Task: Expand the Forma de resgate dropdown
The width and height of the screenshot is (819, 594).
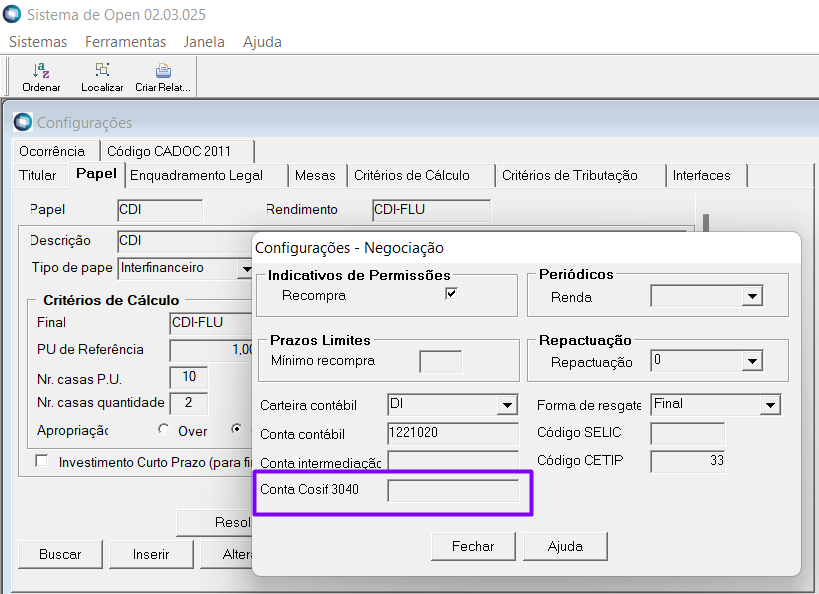Action: tap(769, 405)
